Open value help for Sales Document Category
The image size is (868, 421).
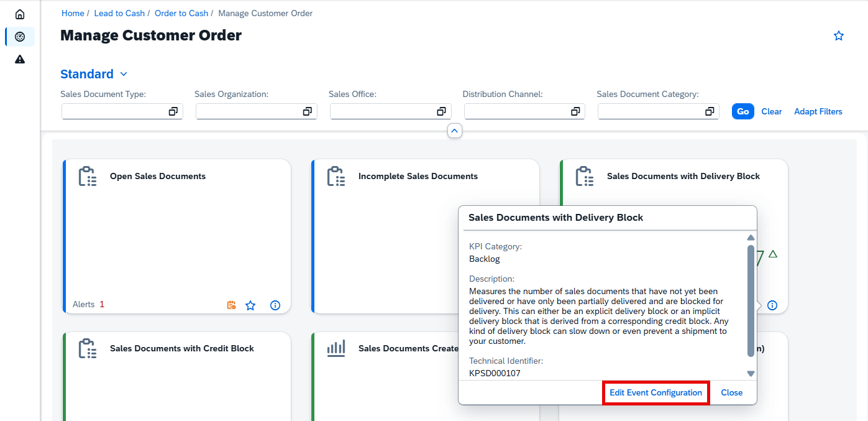pyautogui.click(x=710, y=111)
